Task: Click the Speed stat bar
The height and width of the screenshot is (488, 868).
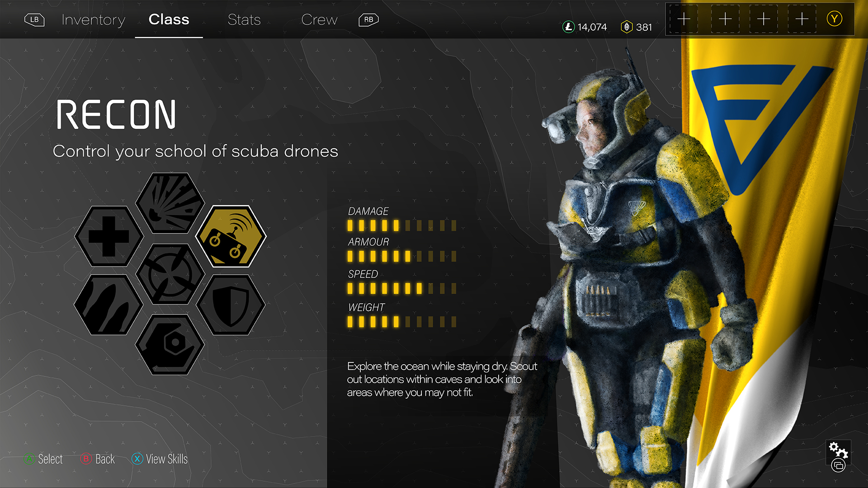Action: point(402,288)
